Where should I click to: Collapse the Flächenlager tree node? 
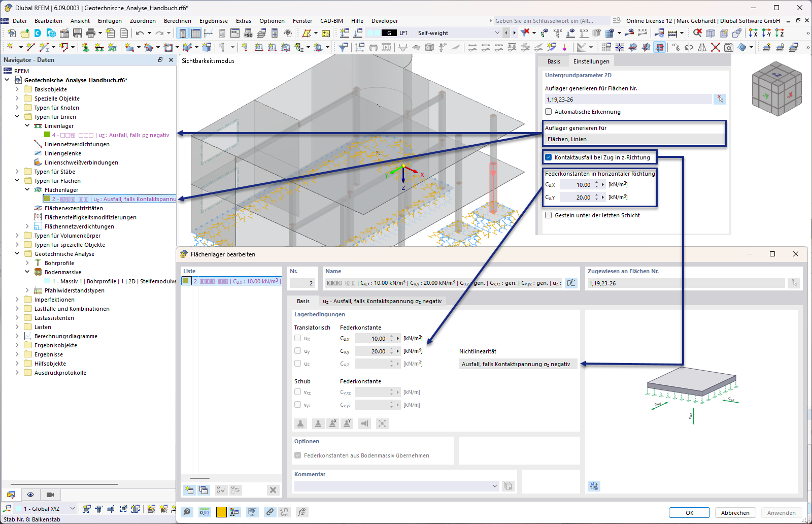27,190
